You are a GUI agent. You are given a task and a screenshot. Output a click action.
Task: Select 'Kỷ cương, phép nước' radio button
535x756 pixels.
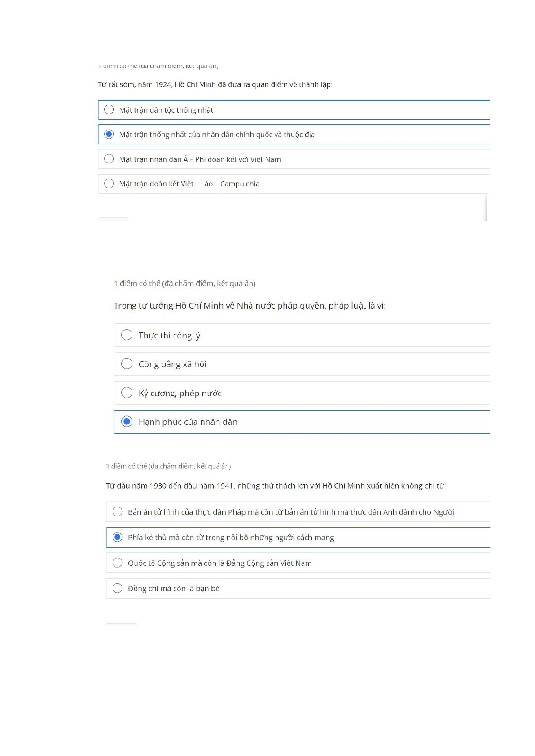pos(127,393)
